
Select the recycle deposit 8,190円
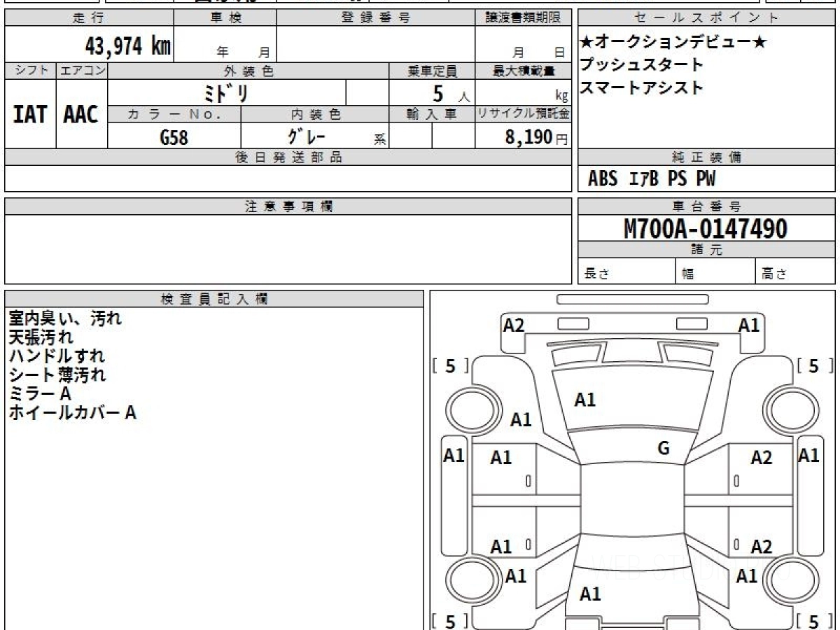[x=536, y=137]
